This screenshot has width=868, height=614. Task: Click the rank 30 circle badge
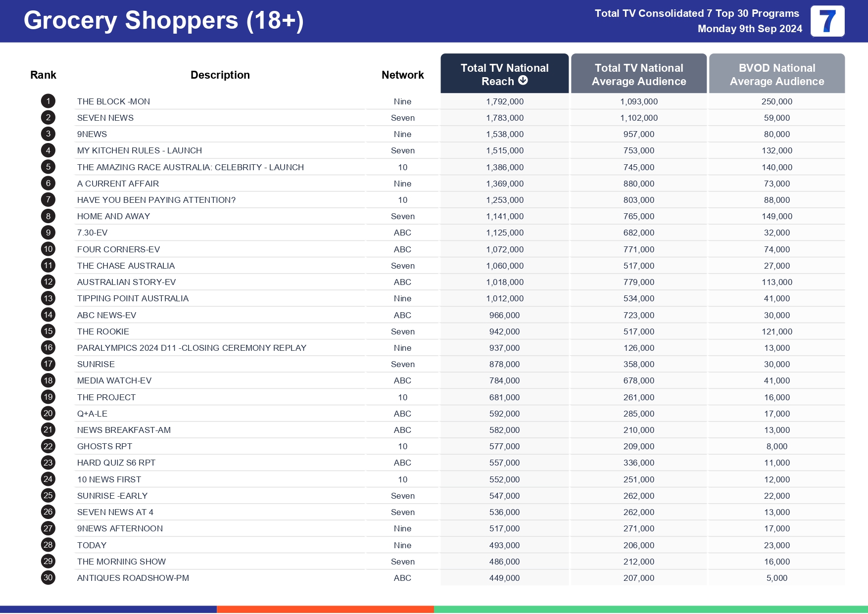point(48,577)
